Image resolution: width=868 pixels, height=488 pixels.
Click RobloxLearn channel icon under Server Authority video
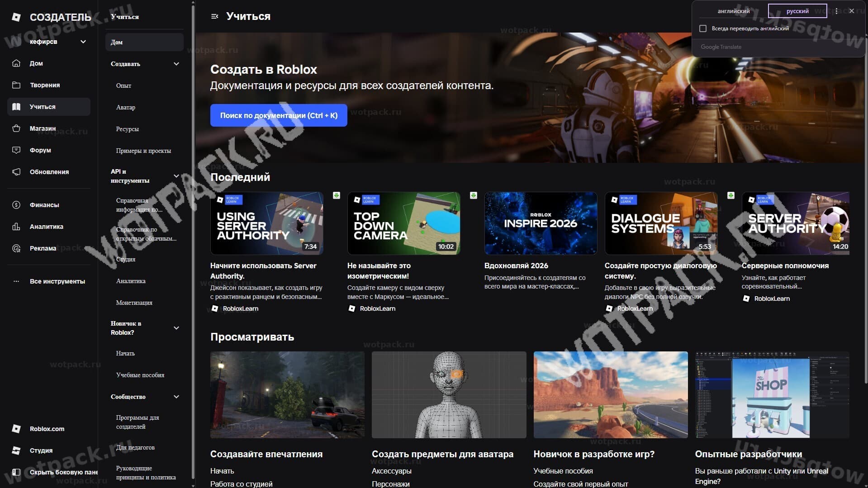click(x=215, y=308)
